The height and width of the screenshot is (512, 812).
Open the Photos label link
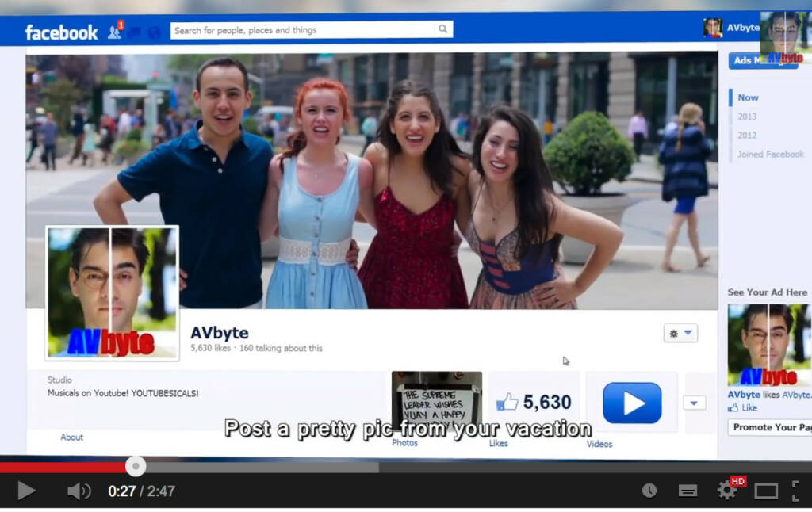click(x=404, y=443)
